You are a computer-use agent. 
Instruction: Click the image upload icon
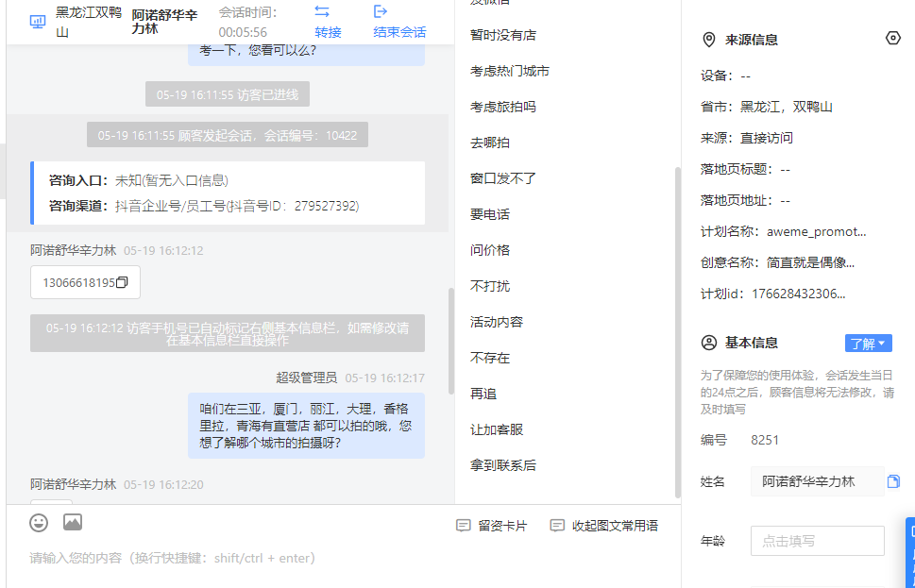tap(73, 522)
